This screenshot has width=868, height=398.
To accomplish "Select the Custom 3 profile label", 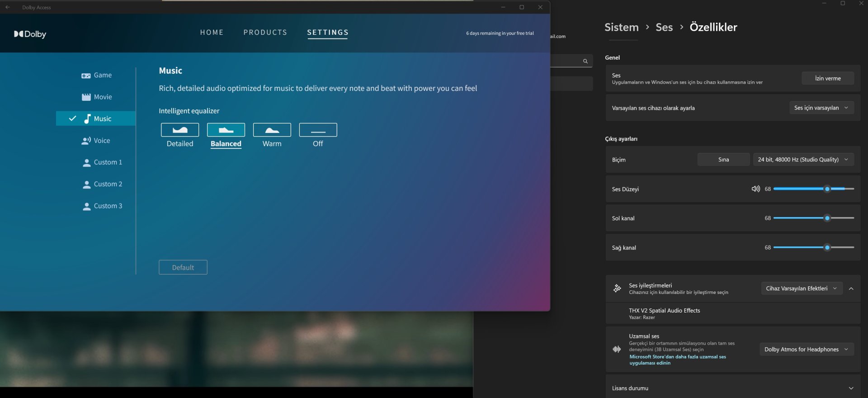I will (108, 206).
